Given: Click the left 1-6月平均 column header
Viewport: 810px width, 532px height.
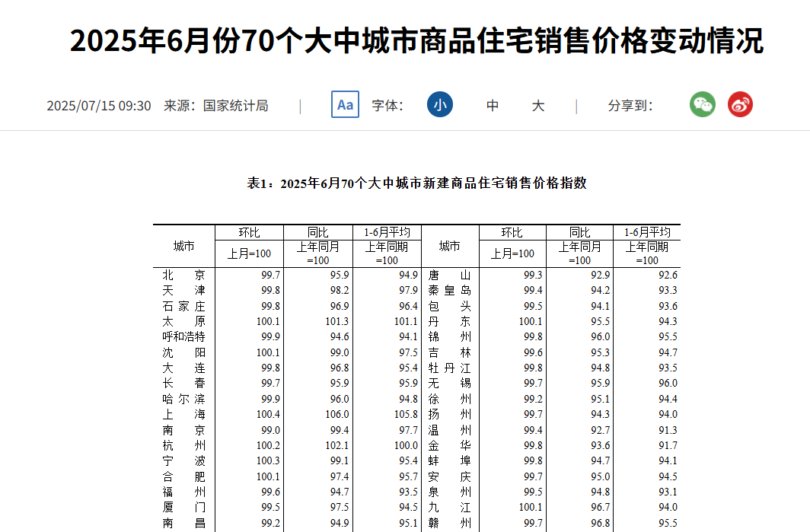Looking at the screenshot, I should [387, 233].
